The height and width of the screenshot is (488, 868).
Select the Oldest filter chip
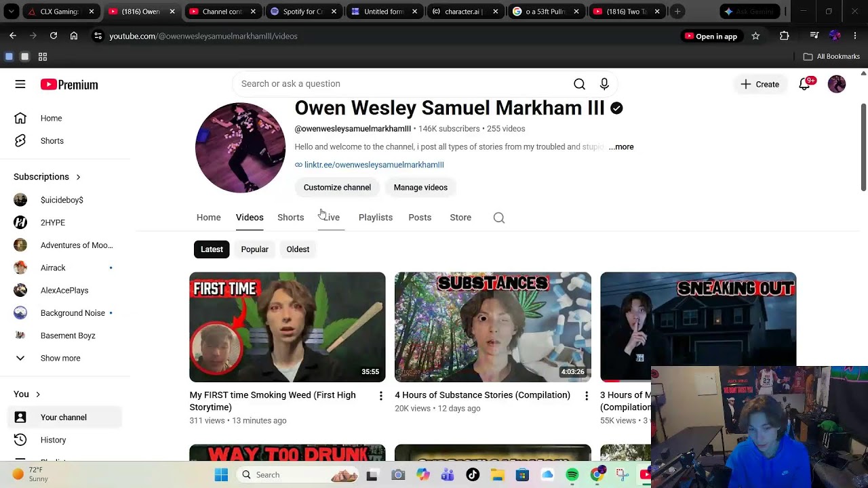298,249
